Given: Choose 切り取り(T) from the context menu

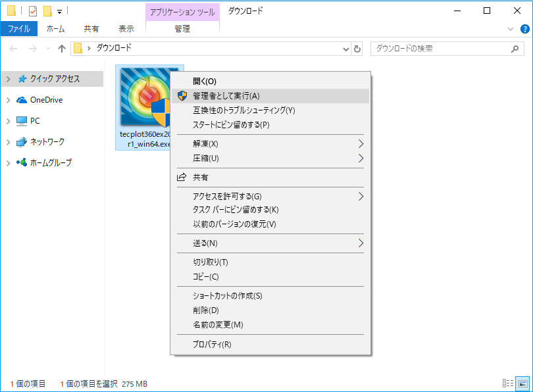Looking at the screenshot, I should coord(270,262).
